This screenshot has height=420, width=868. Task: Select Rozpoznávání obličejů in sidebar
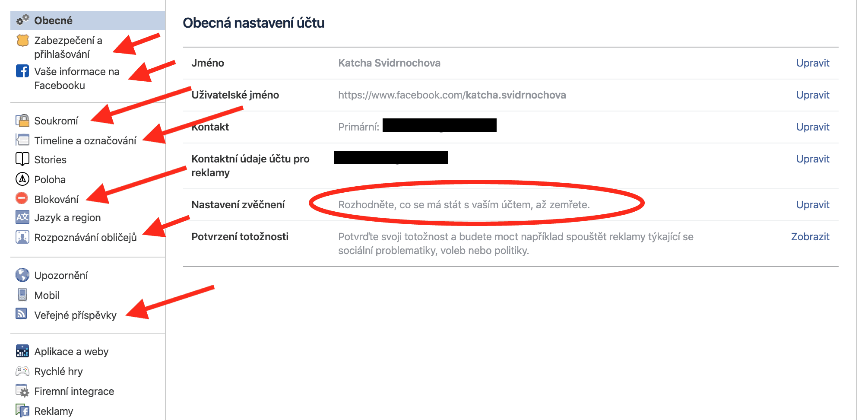pos(86,237)
